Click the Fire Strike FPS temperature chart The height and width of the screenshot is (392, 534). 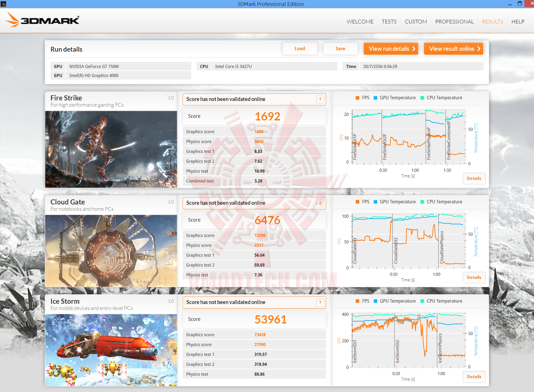click(x=408, y=137)
